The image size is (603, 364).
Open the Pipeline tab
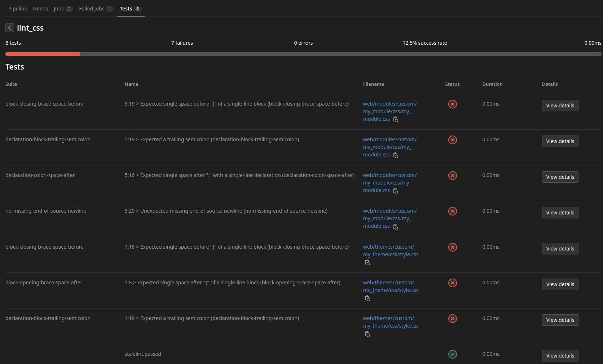tap(18, 9)
